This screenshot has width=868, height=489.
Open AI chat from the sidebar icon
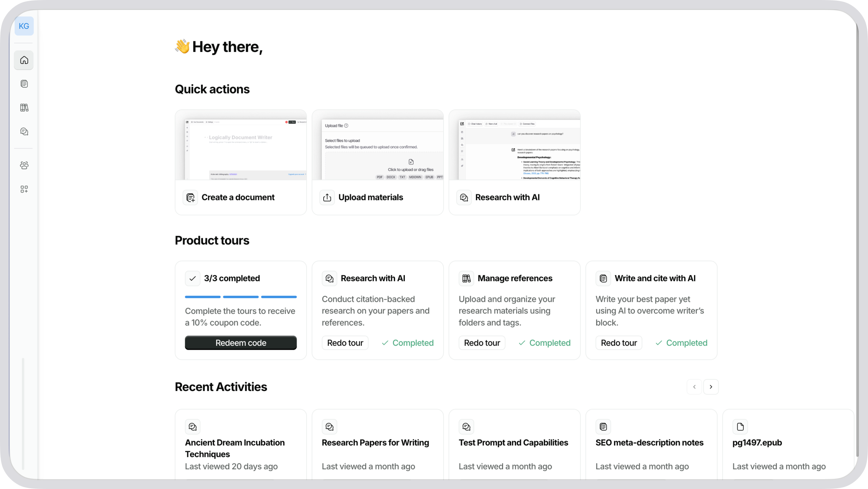(24, 132)
